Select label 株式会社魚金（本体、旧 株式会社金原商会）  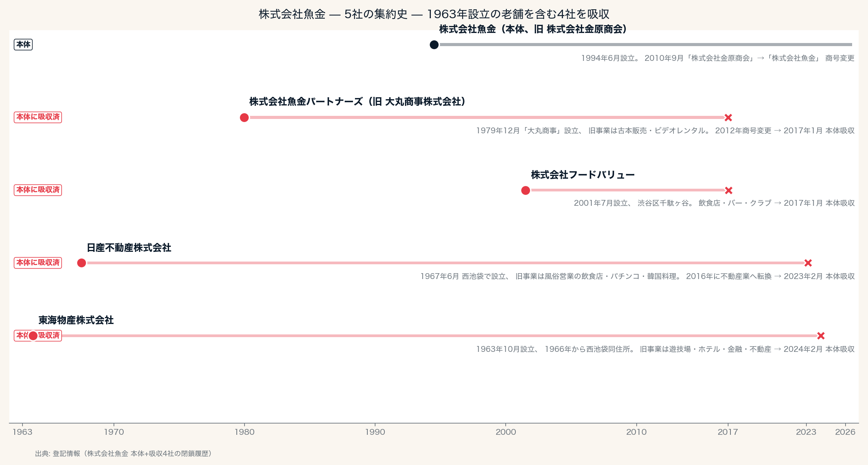click(533, 29)
